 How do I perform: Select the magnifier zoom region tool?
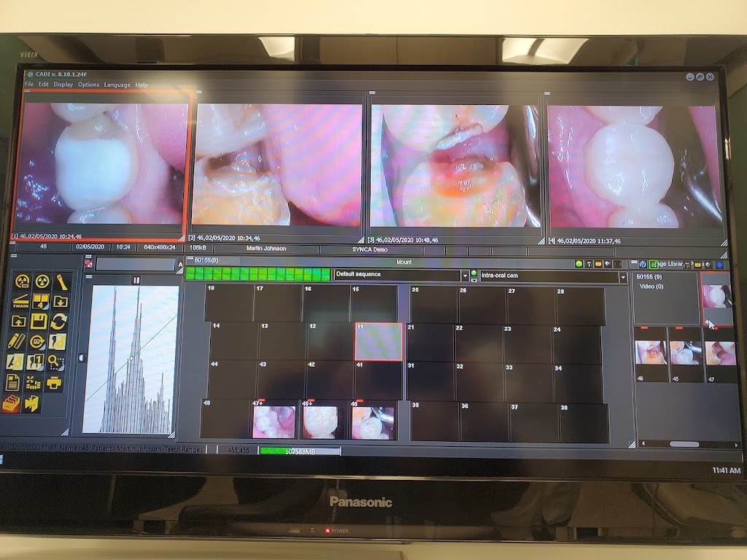(56, 362)
